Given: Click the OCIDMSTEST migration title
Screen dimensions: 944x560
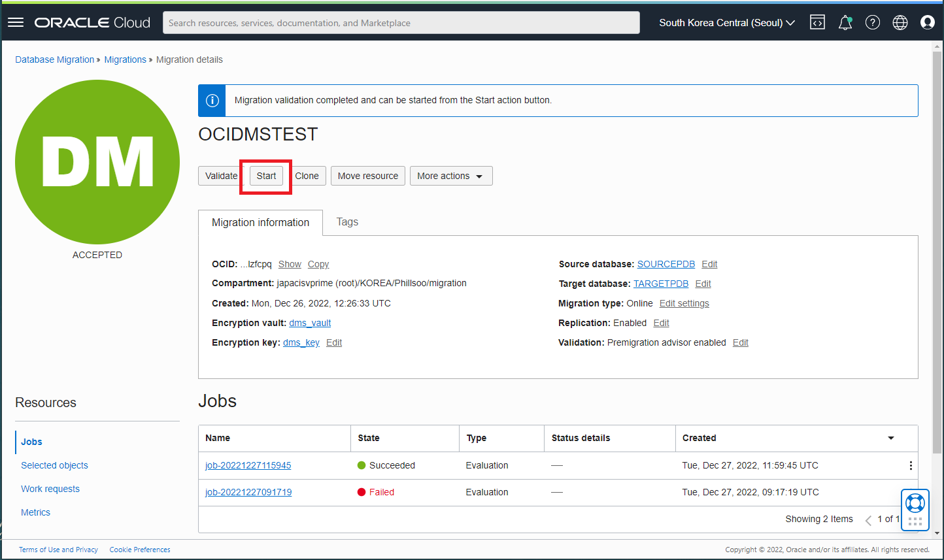Looking at the screenshot, I should [258, 134].
